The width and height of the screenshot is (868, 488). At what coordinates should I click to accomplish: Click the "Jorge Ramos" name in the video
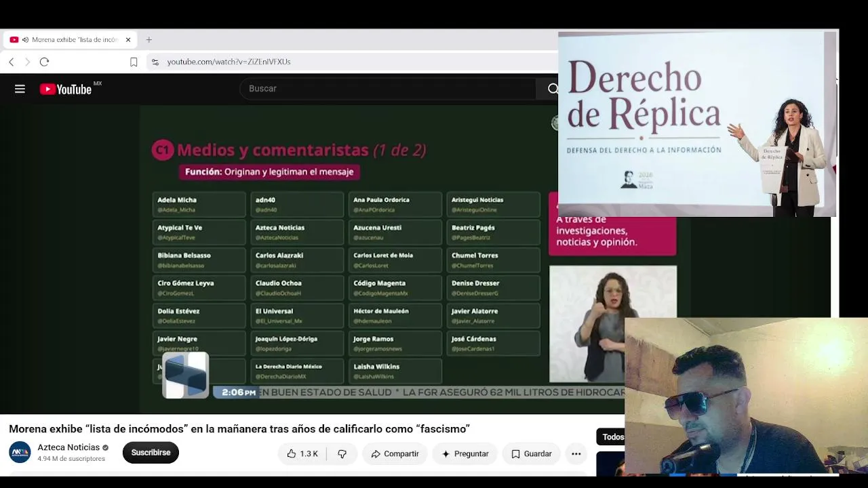pos(373,339)
